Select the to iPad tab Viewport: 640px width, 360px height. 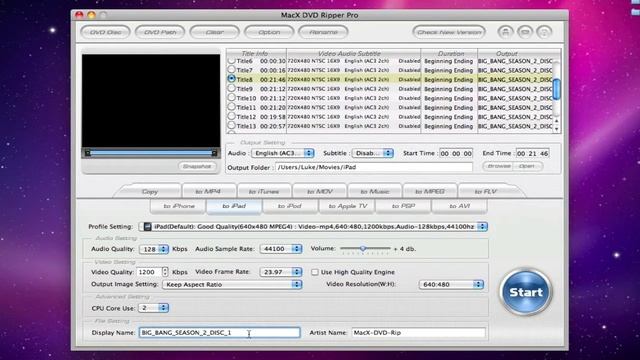pyautogui.click(x=234, y=206)
